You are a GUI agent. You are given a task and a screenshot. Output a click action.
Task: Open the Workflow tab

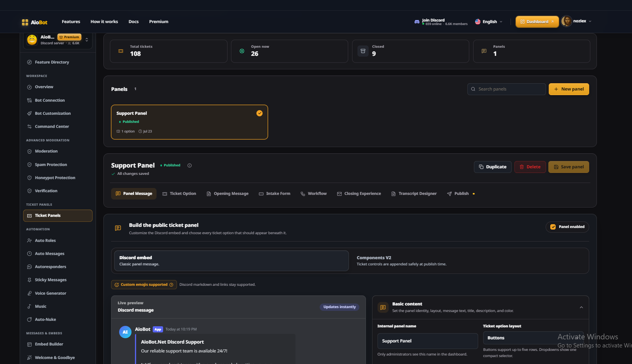pyautogui.click(x=313, y=194)
